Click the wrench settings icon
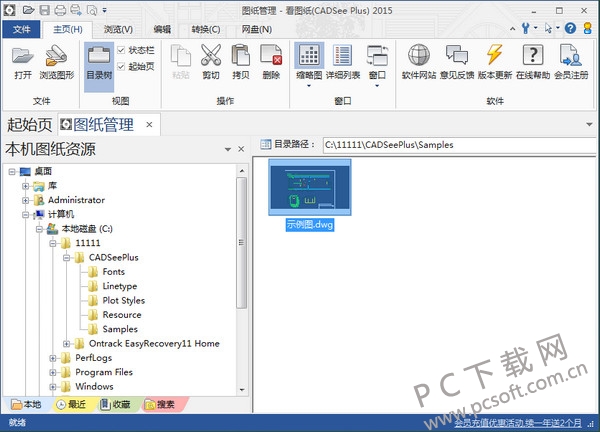Image resolution: width=600 pixels, height=432 pixels. [x=526, y=28]
